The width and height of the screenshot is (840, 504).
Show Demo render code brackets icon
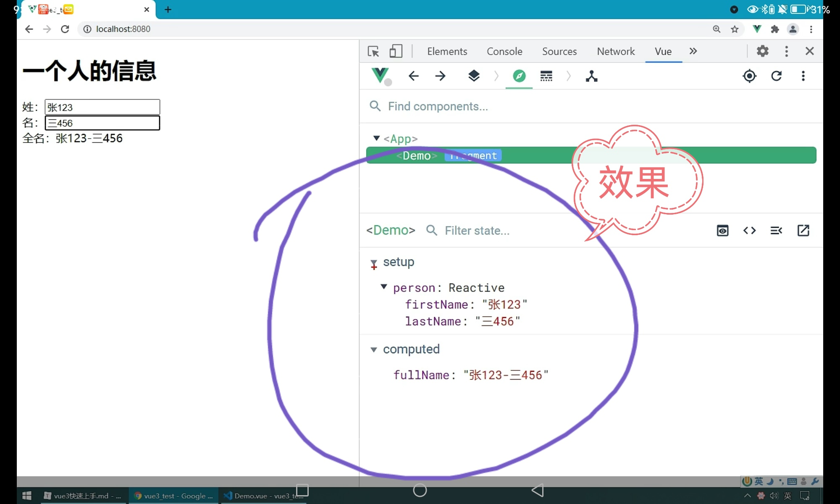click(749, 231)
